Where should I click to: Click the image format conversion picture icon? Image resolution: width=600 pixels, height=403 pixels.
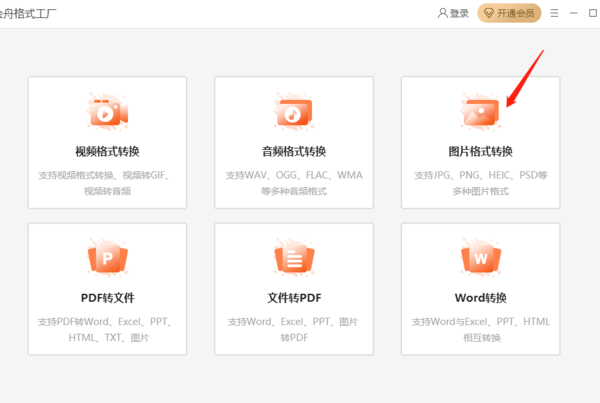[479, 113]
